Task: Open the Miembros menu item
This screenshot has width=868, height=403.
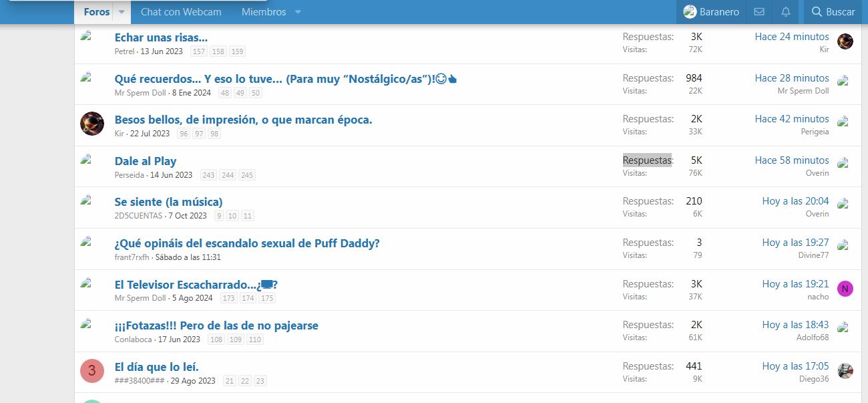Action: (x=264, y=12)
